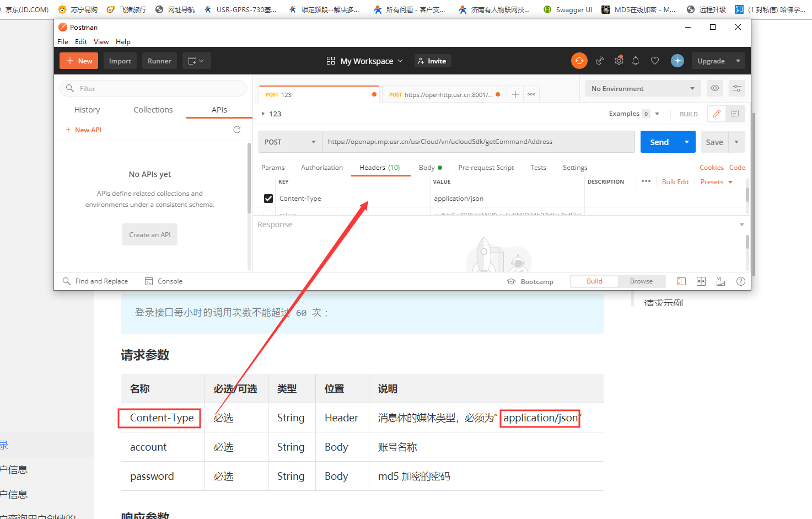Open the notifications bell icon

pos(636,61)
